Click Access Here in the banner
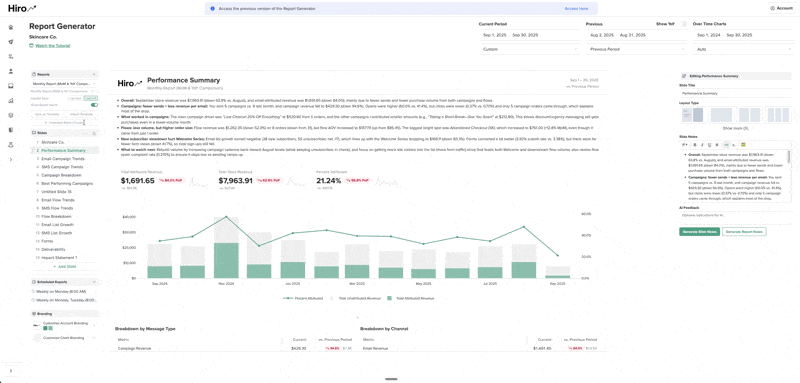Screen dimensions: 800x383 tap(576, 9)
